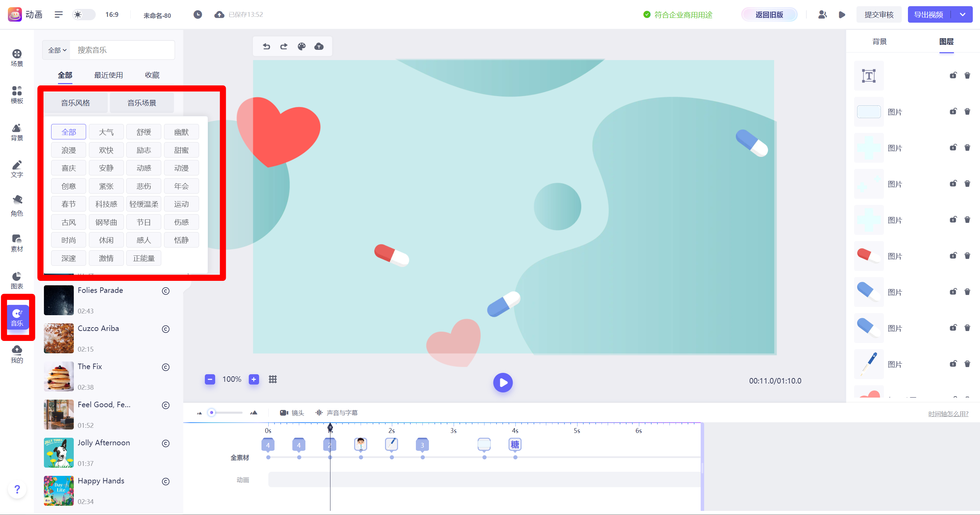
Task: Open the hamburger menu icon
Action: 59,14
